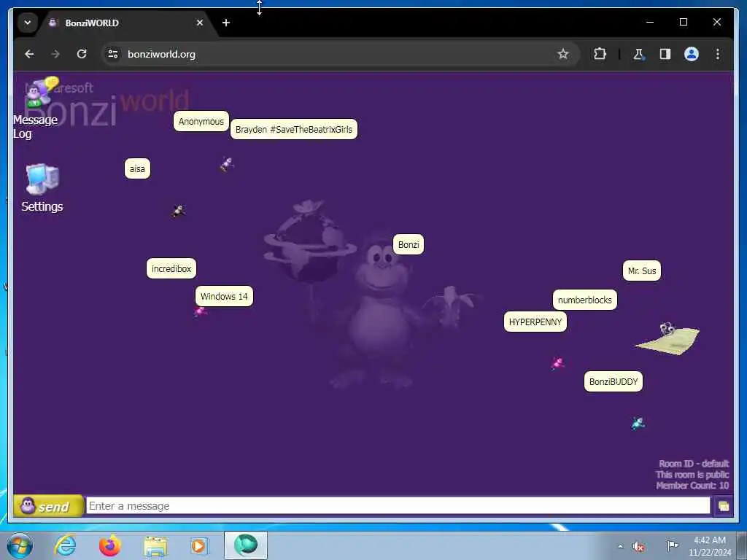Click the active browser taskbar button

pyautogui.click(x=245, y=545)
